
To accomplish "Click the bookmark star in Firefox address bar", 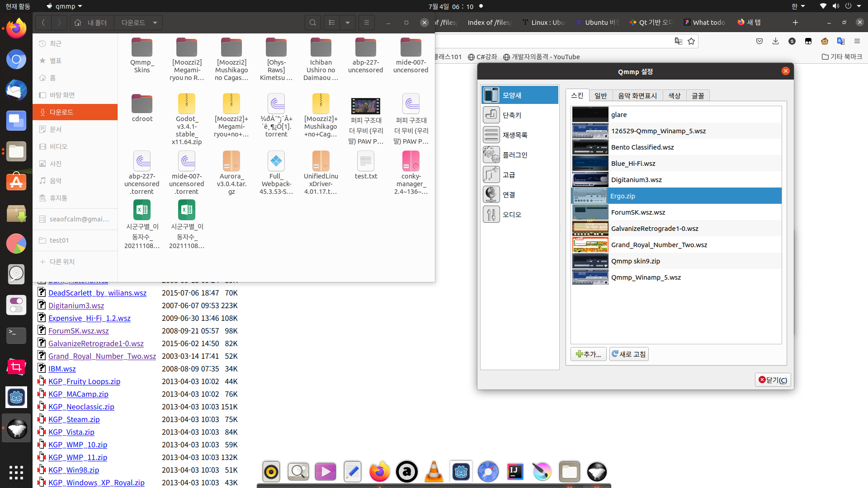I will (691, 41).
